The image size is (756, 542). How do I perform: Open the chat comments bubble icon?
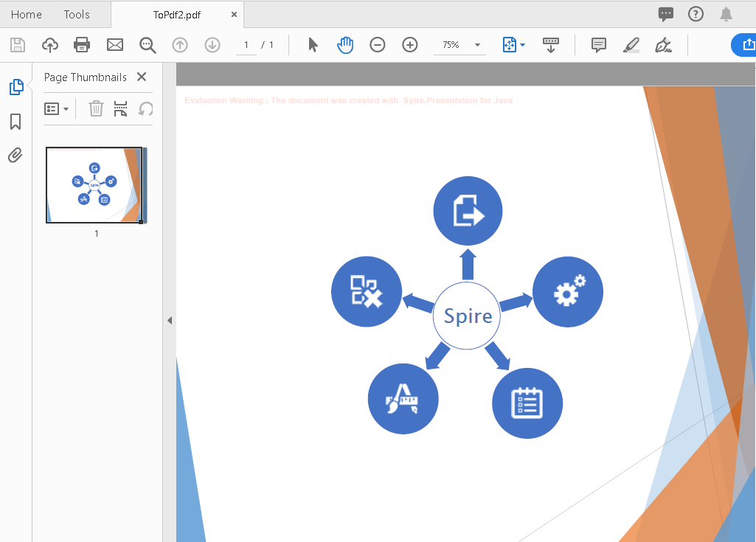pos(666,14)
